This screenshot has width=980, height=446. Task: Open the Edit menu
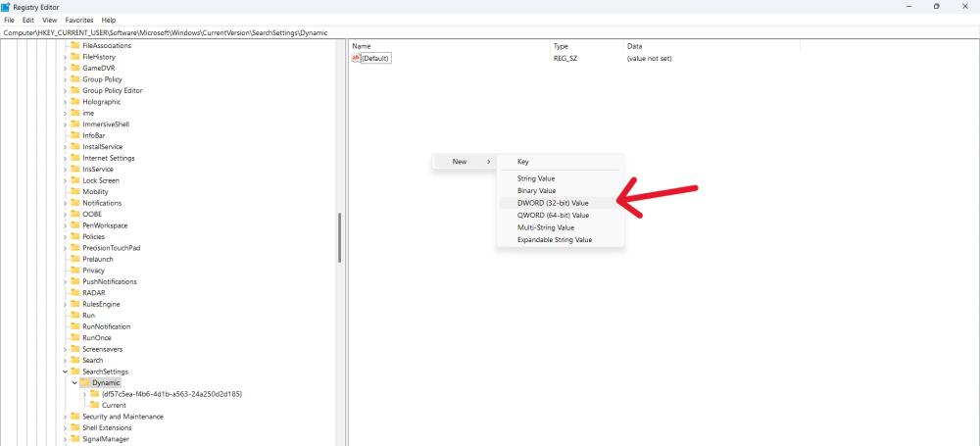28,20
